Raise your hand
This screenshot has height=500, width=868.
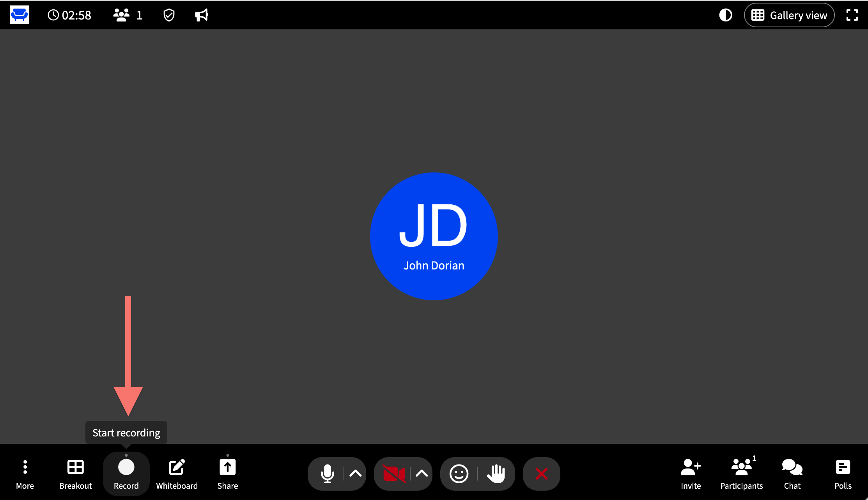(x=496, y=474)
